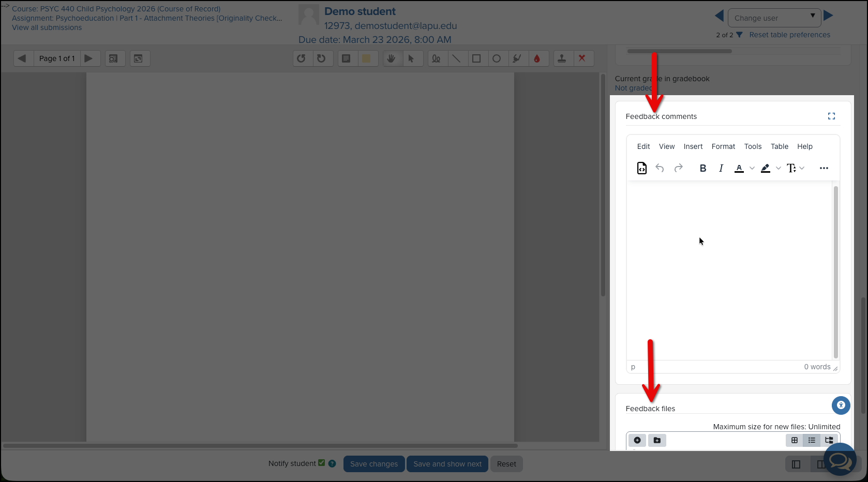Select the oval drawing tool
868x482 pixels.
[497, 58]
